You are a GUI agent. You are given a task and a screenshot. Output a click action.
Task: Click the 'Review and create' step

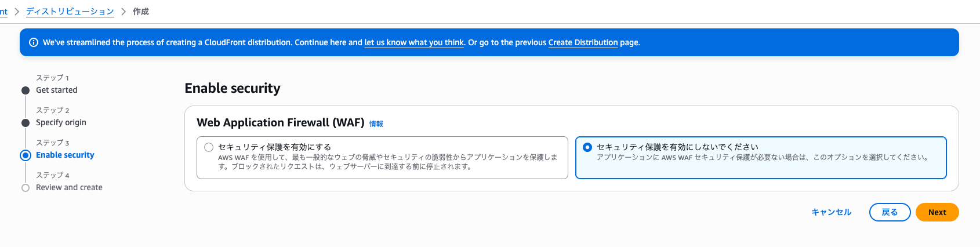pyautogui.click(x=69, y=187)
